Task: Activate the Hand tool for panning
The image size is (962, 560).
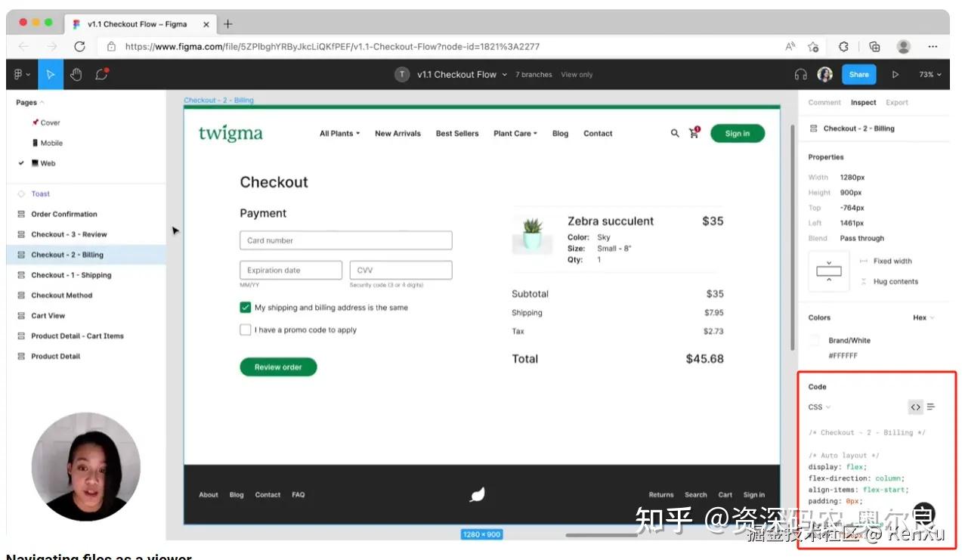Action: tap(76, 74)
